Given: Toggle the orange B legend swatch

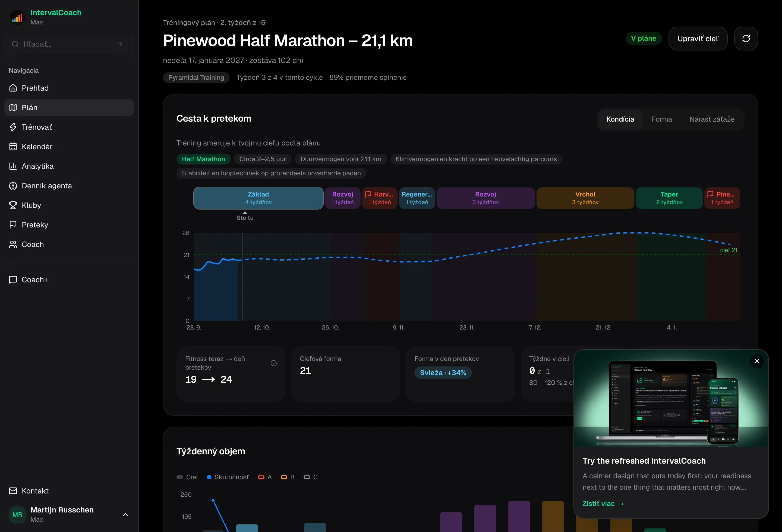Looking at the screenshot, I should coord(284,477).
